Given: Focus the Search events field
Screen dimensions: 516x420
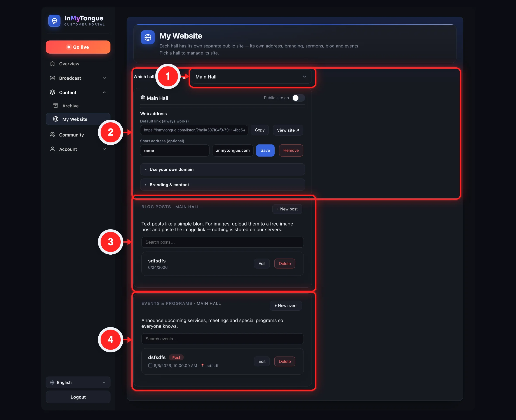Looking at the screenshot, I should pos(222,339).
